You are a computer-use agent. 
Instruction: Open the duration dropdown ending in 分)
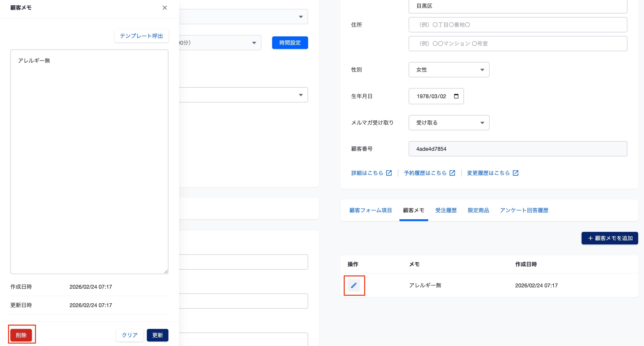click(x=220, y=42)
